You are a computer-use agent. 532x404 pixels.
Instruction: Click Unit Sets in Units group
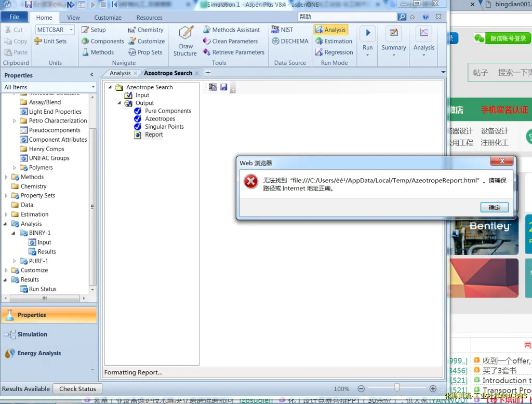click(50, 41)
